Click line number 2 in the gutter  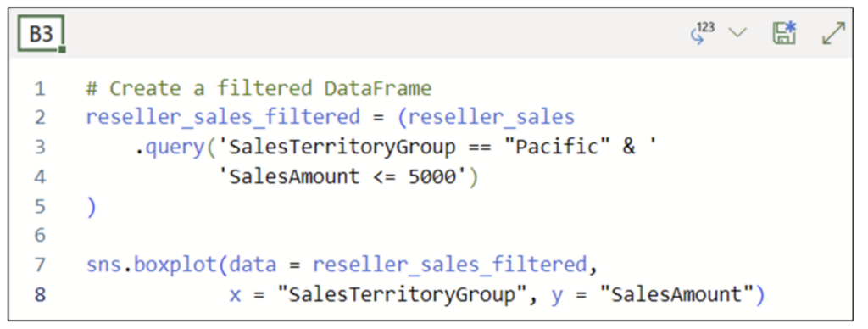40,117
